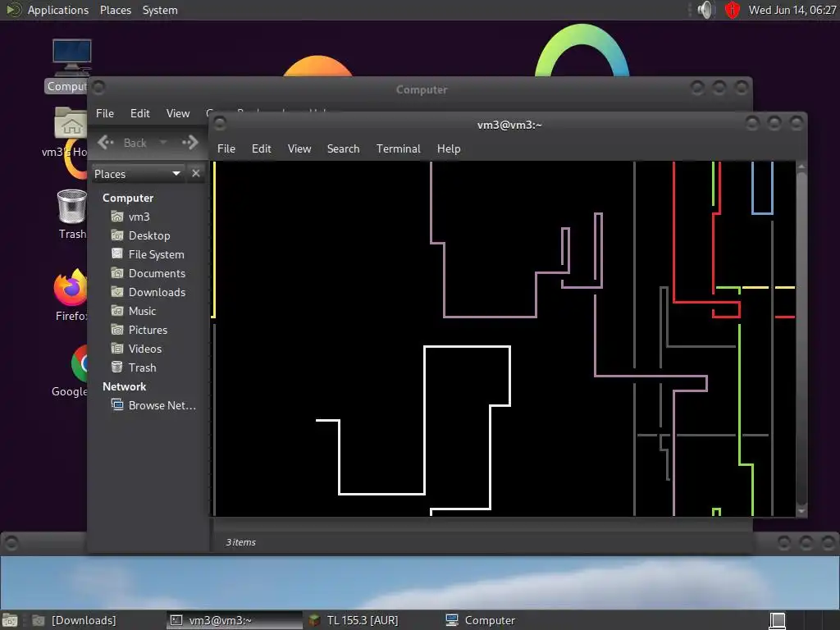This screenshot has height=630, width=840.
Task: Select File System in sidebar
Action: point(156,254)
